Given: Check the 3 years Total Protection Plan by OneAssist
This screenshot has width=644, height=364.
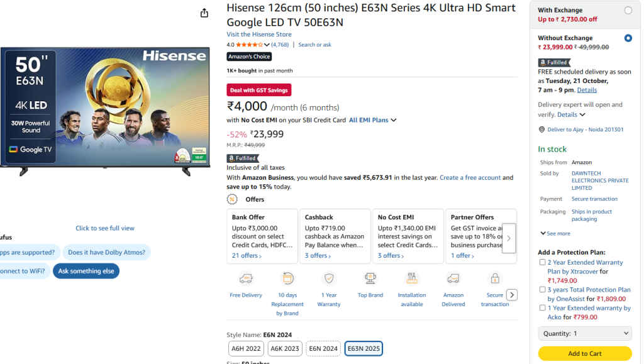Looking at the screenshot, I should coord(543,289).
